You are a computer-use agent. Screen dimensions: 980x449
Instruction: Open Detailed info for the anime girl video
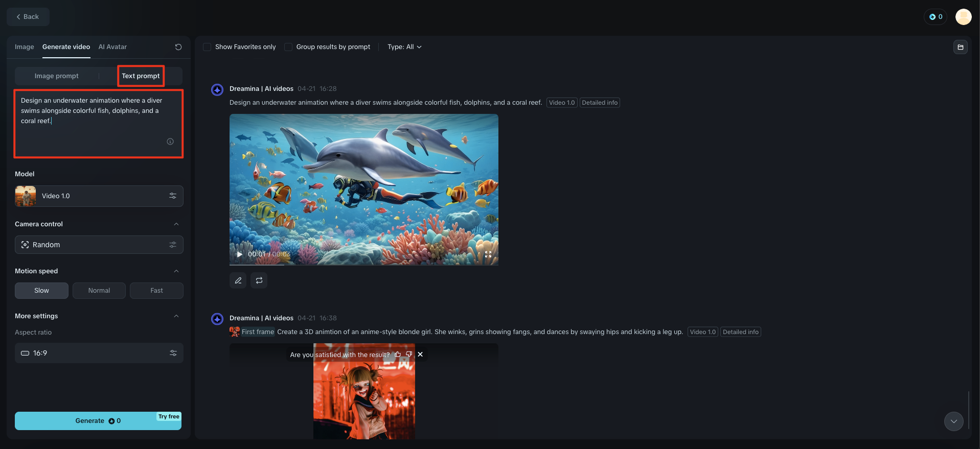click(x=741, y=332)
